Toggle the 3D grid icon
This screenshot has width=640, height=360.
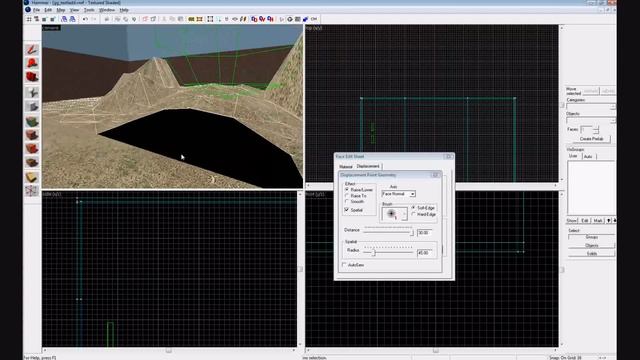[x=37, y=19]
